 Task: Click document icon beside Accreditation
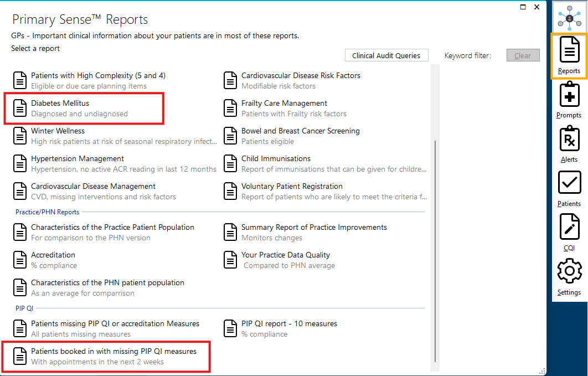[20, 260]
